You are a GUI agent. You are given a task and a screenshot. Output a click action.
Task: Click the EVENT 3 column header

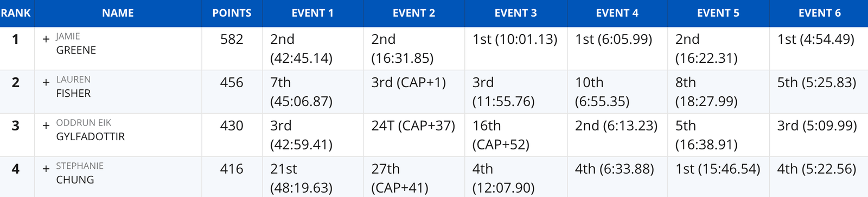point(515,13)
